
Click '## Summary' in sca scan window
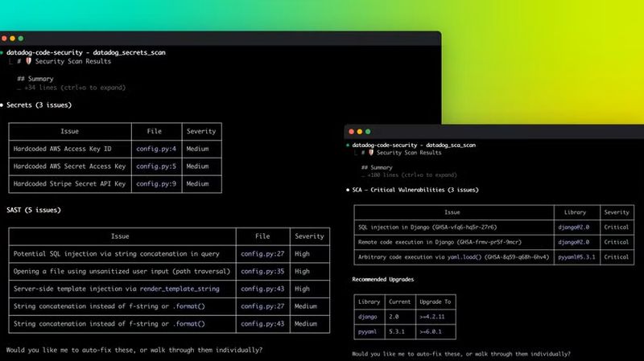(377, 167)
